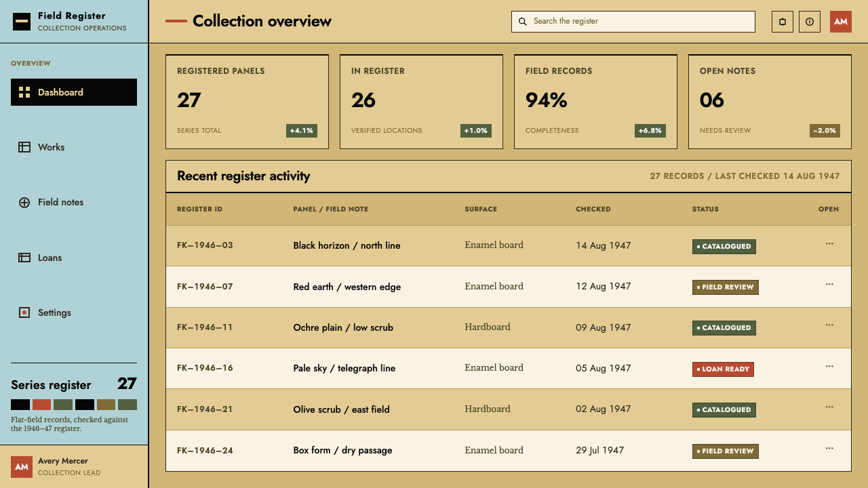This screenshot has height=488, width=868.
Task: Click the Field Register logo icon
Action: click(22, 22)
